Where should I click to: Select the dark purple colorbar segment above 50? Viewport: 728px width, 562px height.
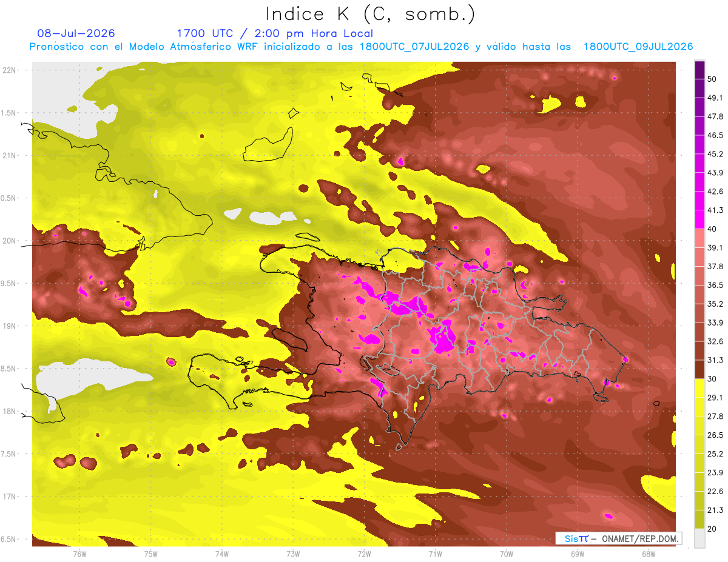699,69
